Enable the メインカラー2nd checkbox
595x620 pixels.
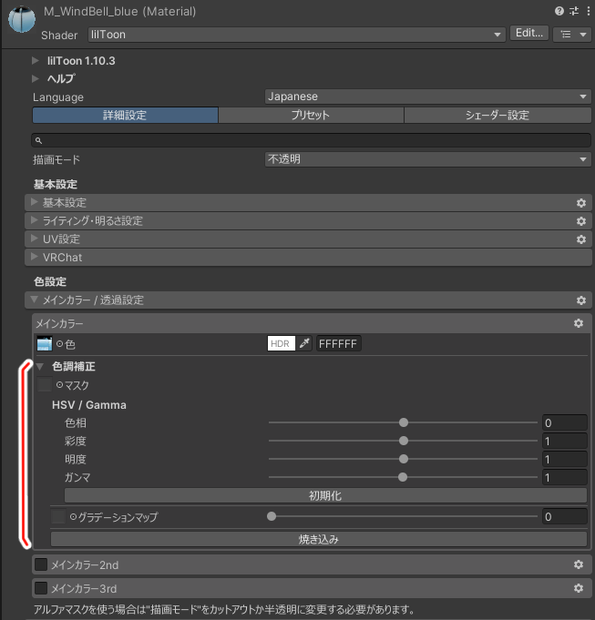41,565
